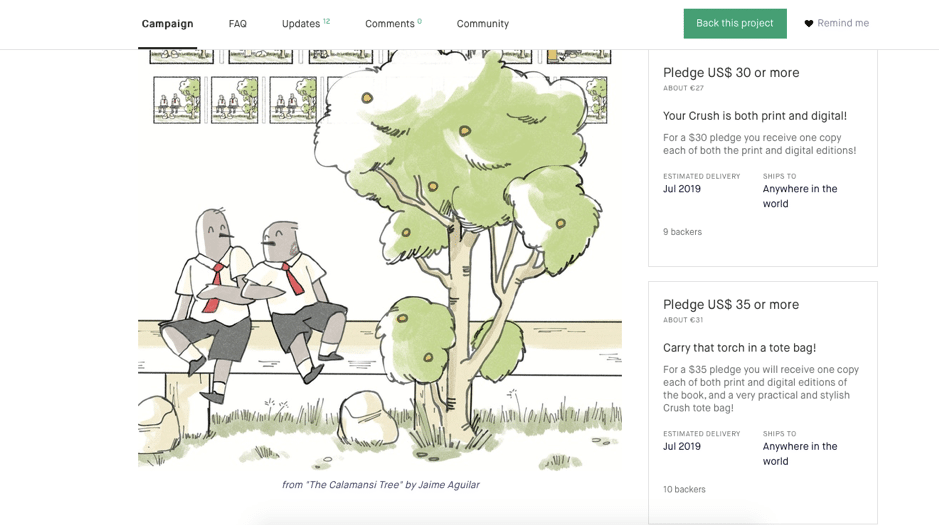Click the 10 backers text
939x525 pixels.
pos(684,489)
